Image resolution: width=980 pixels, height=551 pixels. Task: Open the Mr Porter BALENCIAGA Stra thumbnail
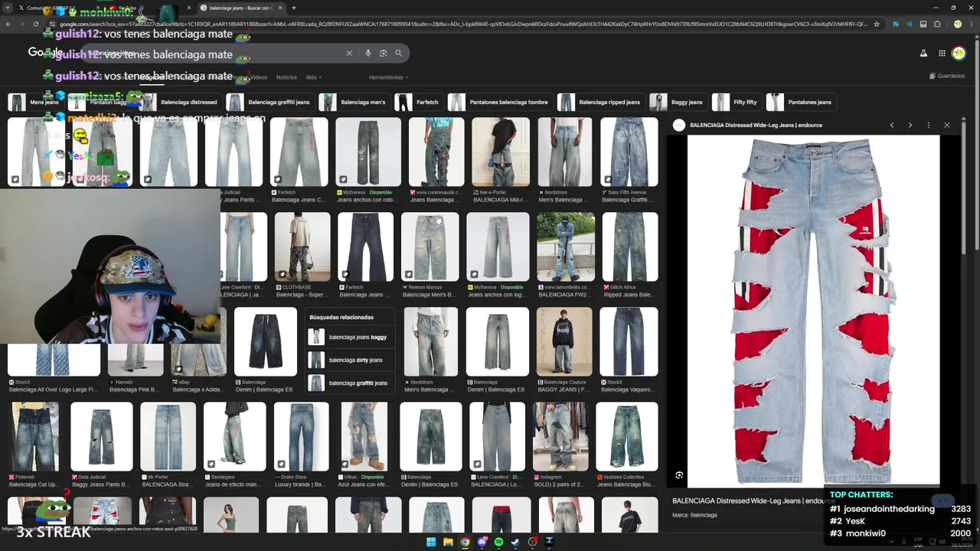pyautogui.click(x=168, y=436)
